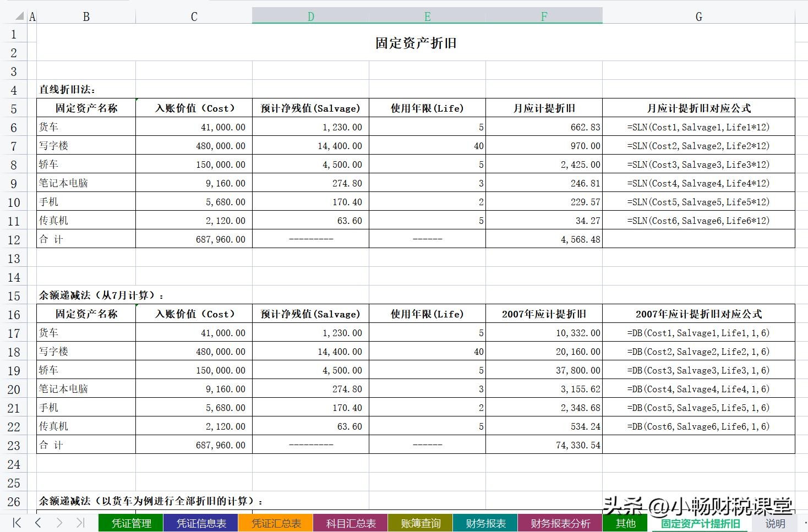Image resolution: width=808 pixels, height=532 pixels.
Task: Go to first sheet navigation arrow
Action: (x=17, y=523)
